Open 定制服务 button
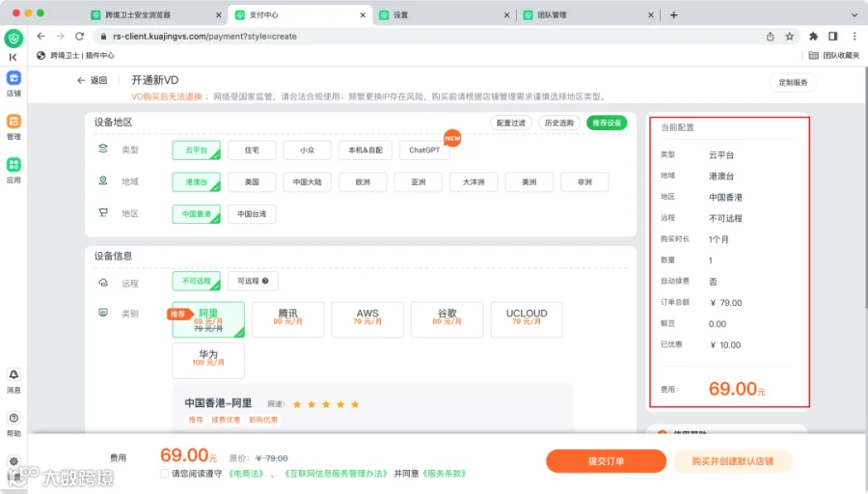This screenshot has height=494, width=868. click(793, 83)
